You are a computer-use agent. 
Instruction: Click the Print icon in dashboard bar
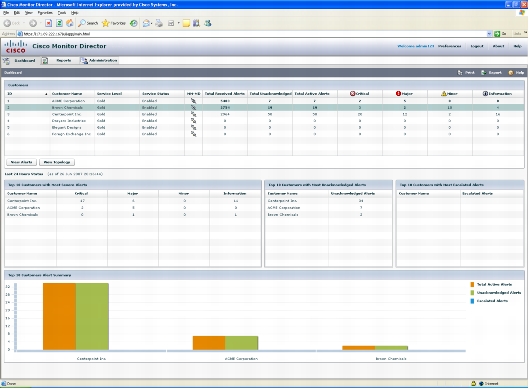460,73
